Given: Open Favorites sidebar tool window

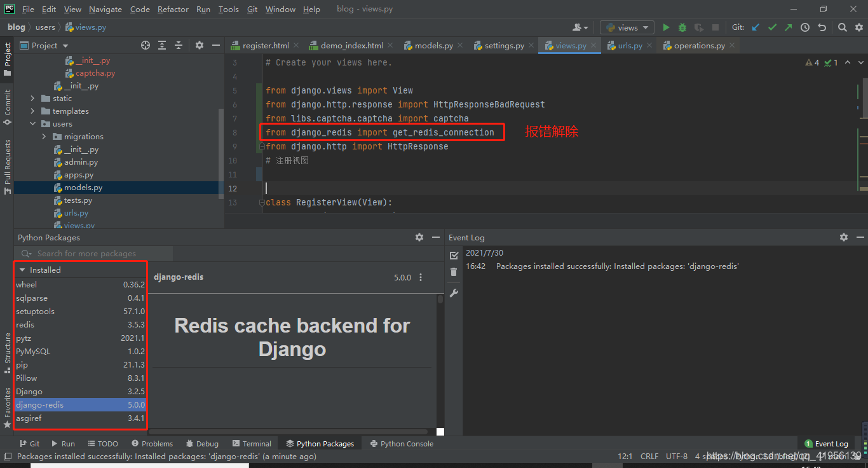Looking at the screenshot, I should [7, 407].
